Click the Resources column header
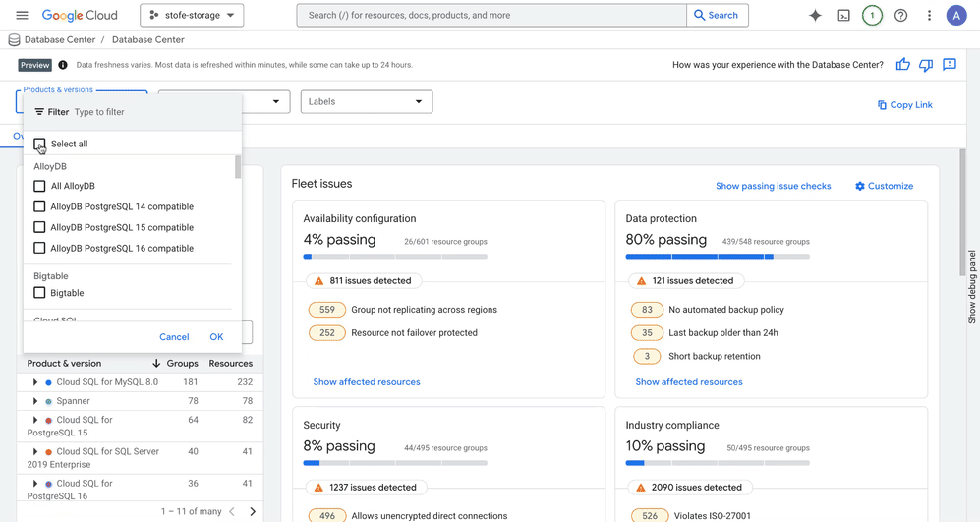The image size is (980, 522). [x=231, y=363]
